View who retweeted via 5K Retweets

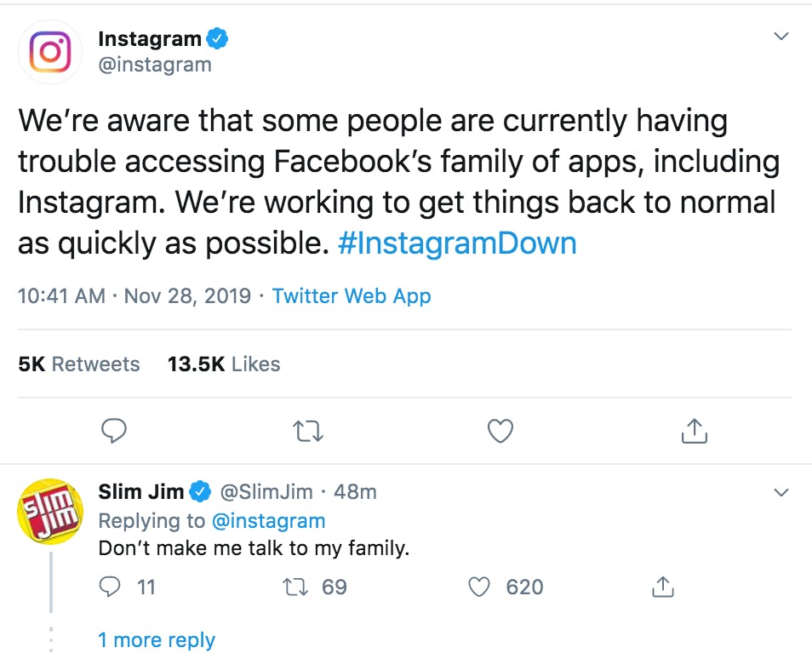point(78,364)
